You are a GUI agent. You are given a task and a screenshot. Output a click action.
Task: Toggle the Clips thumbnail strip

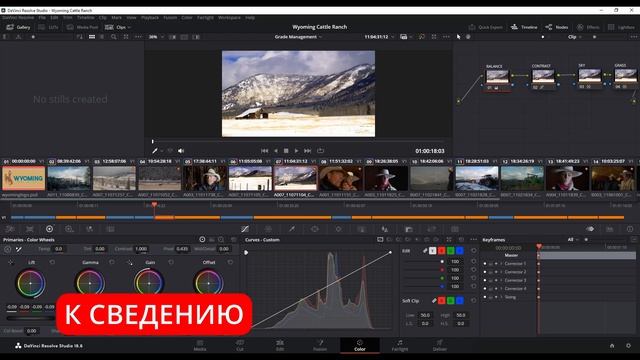pyautogui.click(x=116, y=27)
